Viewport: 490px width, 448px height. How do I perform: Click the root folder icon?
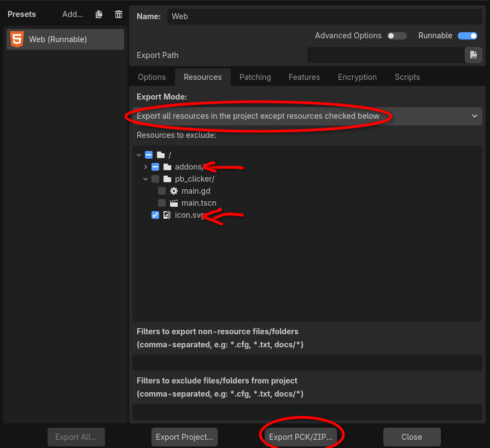click(x=161, y=155)
